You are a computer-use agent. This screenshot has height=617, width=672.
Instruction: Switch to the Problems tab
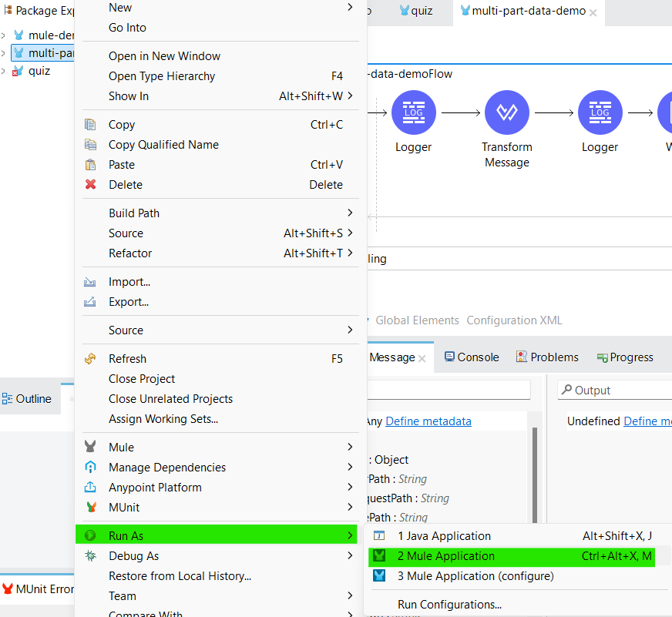548,357
